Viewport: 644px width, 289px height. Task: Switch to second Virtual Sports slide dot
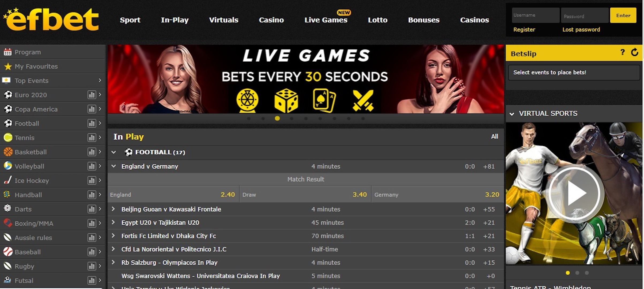577,273
